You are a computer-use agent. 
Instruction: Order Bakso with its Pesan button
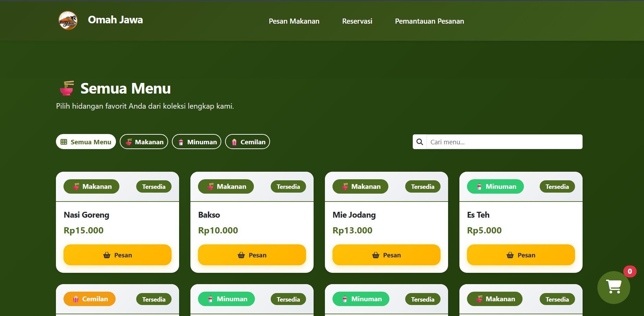252,255
